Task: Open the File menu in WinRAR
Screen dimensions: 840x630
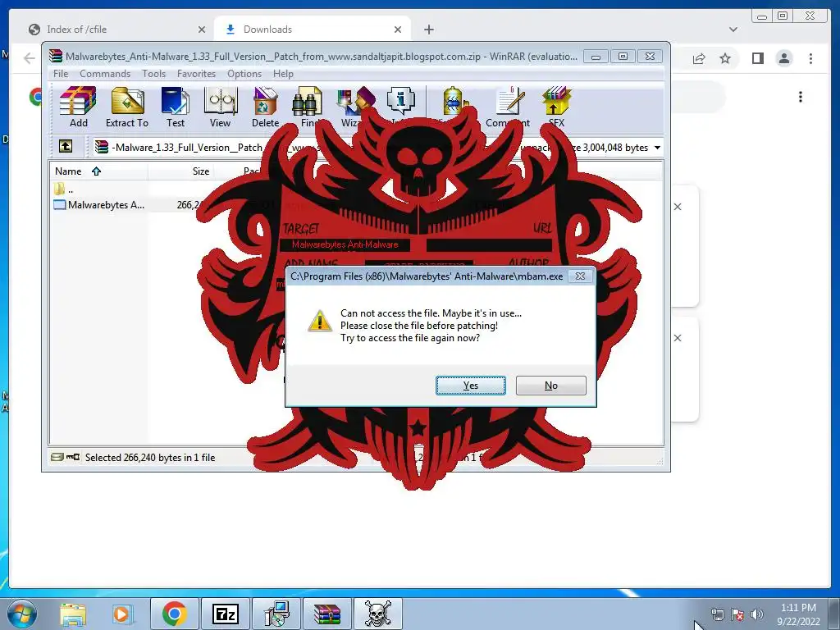Action: coord(61,73)
